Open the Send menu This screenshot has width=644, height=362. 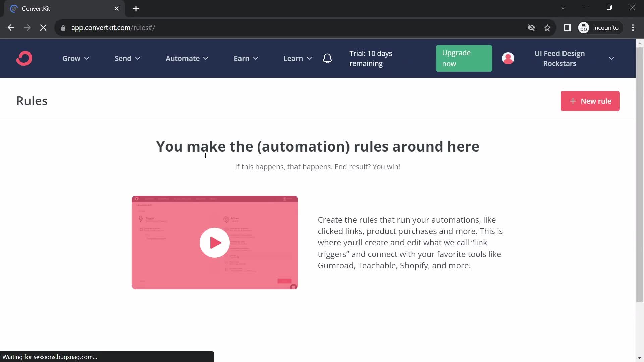tap(126, 58)
